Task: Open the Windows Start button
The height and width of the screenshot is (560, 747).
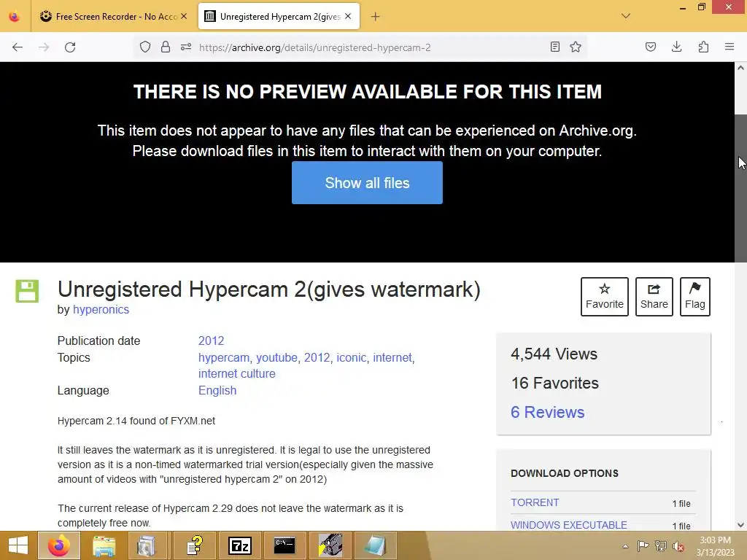Action: (x=18, y=545)
